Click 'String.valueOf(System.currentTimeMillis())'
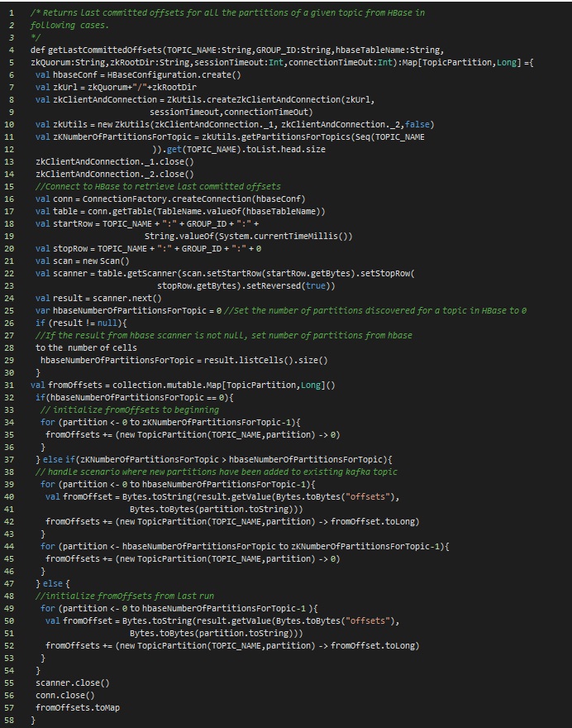Image resolution: width=572 pixels, height=728 pixels. [248, 237]
